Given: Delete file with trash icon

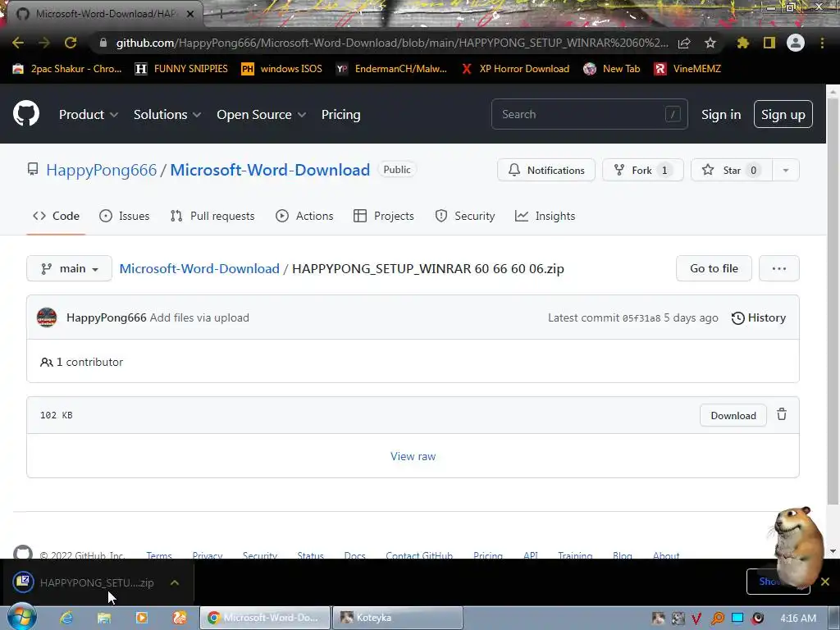Looking at the screenshot, I should 782,414.
